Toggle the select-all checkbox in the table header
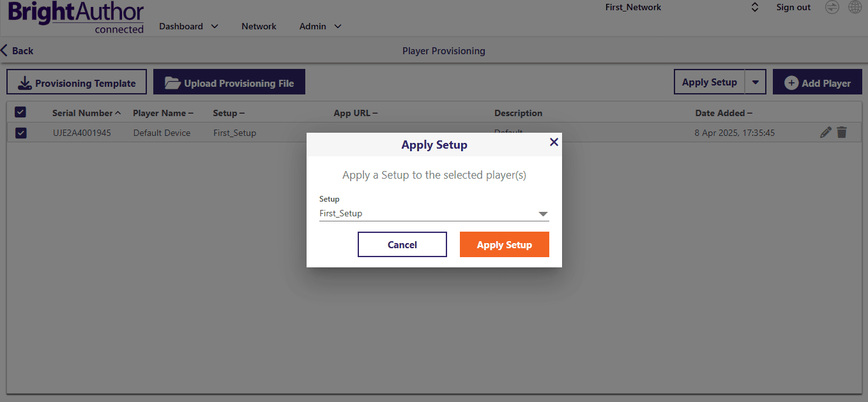The image size is (868, 402). (20, 112)
